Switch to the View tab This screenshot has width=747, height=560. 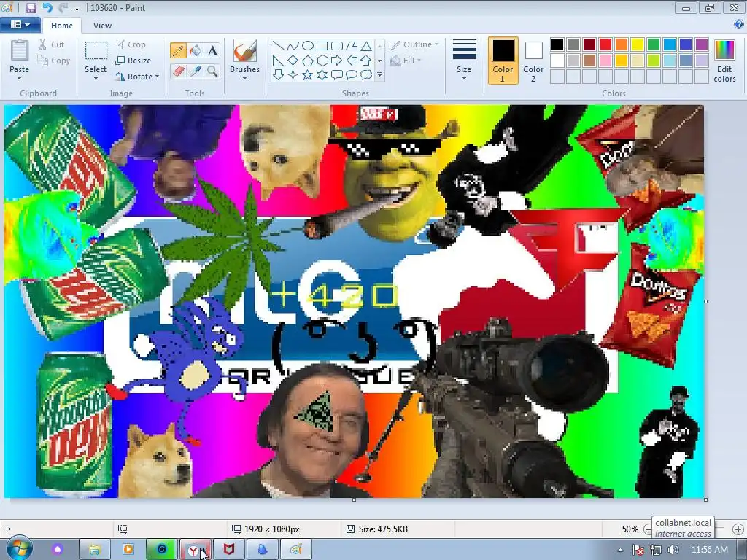[102, 26]
